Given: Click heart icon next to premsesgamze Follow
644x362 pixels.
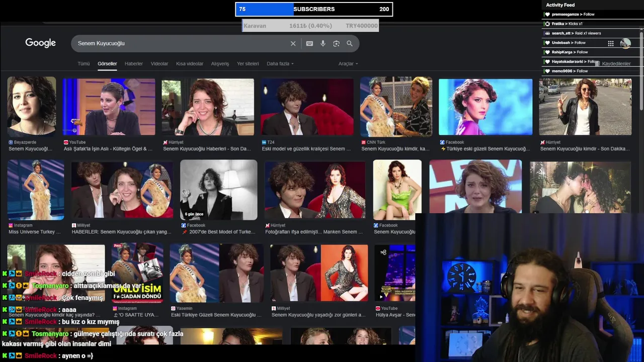Looking at the screenshot, I should pyautogui.click(x=547, y=14).
